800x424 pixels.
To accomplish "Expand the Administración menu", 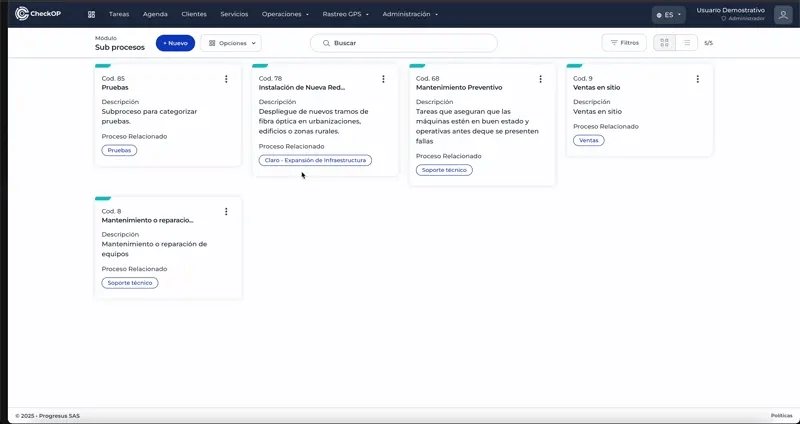I will 410,14.
